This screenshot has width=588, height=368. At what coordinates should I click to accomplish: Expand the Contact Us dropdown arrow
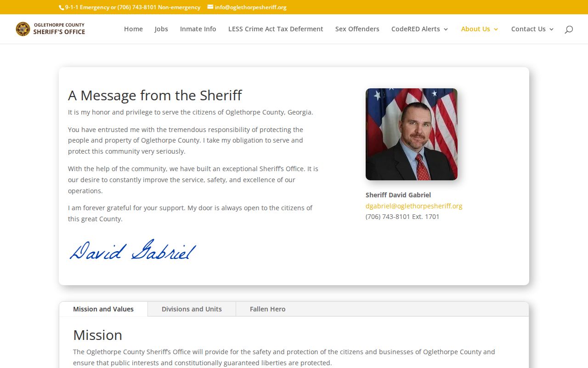(x=551, y=29)
